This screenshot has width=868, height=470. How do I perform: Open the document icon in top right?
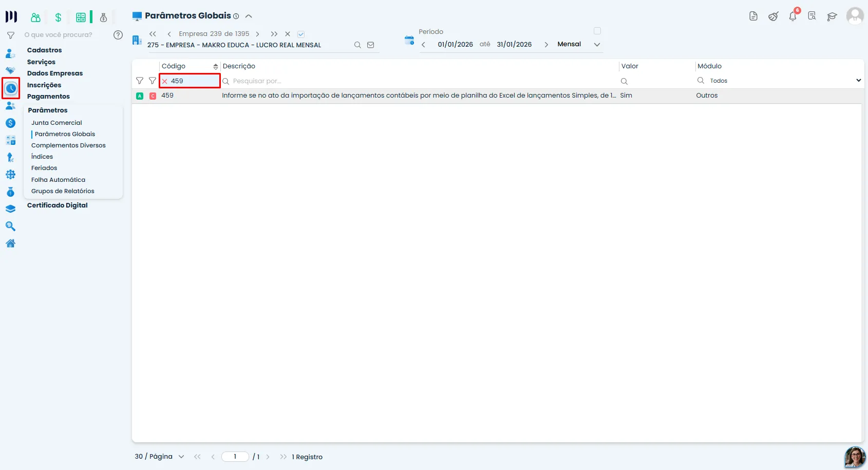(x=753, y=16)
